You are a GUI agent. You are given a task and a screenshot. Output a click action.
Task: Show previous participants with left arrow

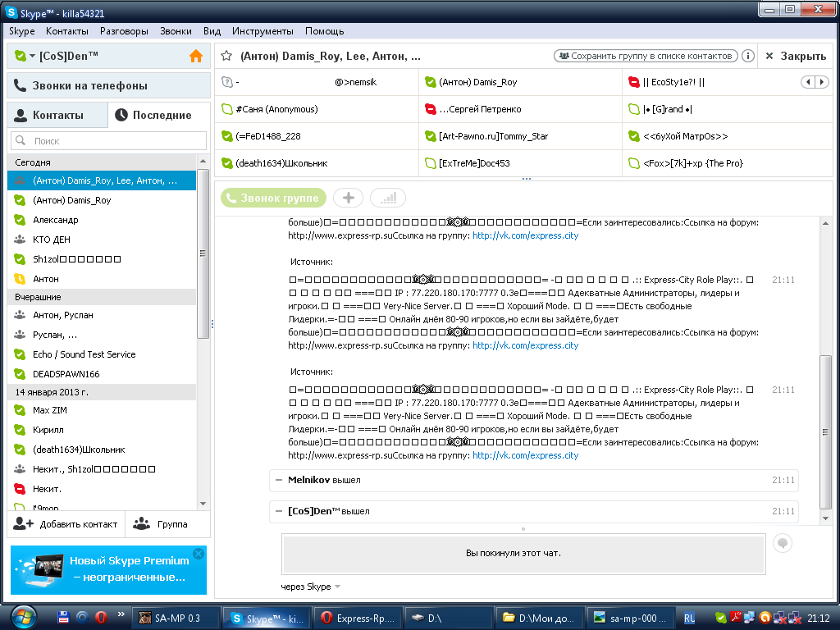pos(808,82)
